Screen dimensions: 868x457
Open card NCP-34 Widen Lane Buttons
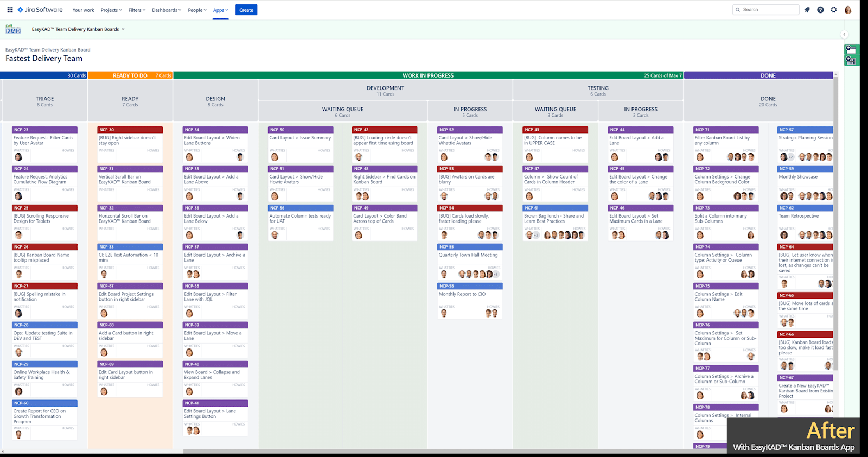215,144
